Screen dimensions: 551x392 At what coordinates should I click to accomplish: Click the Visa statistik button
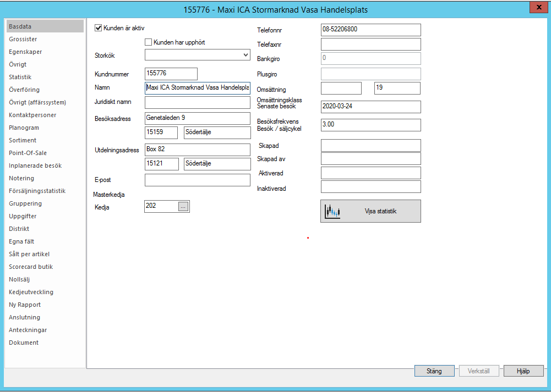[370, 211]
